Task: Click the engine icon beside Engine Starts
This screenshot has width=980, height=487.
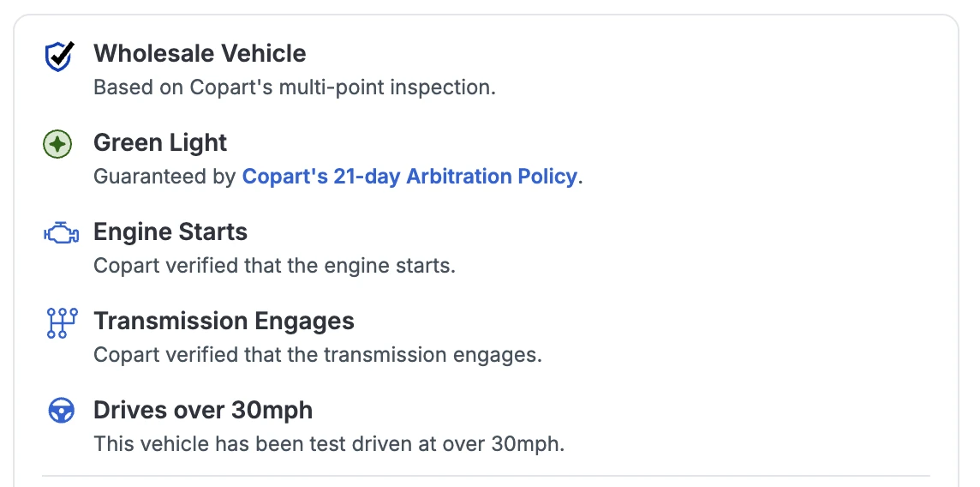Action: (x=61, y=233)
